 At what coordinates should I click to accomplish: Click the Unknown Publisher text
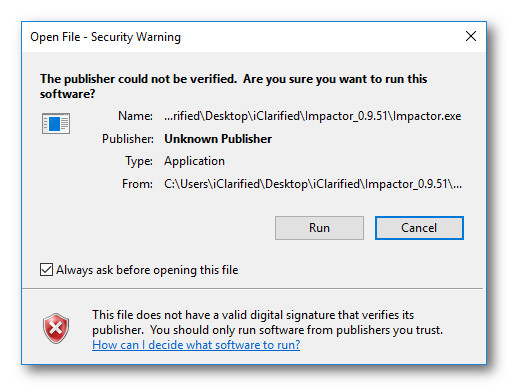[218, 139]
